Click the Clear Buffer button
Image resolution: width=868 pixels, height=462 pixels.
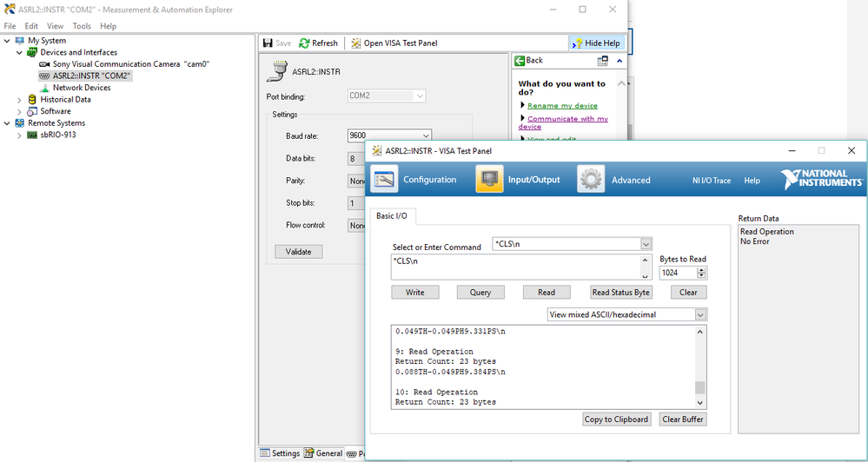click(x=683, y=419)
